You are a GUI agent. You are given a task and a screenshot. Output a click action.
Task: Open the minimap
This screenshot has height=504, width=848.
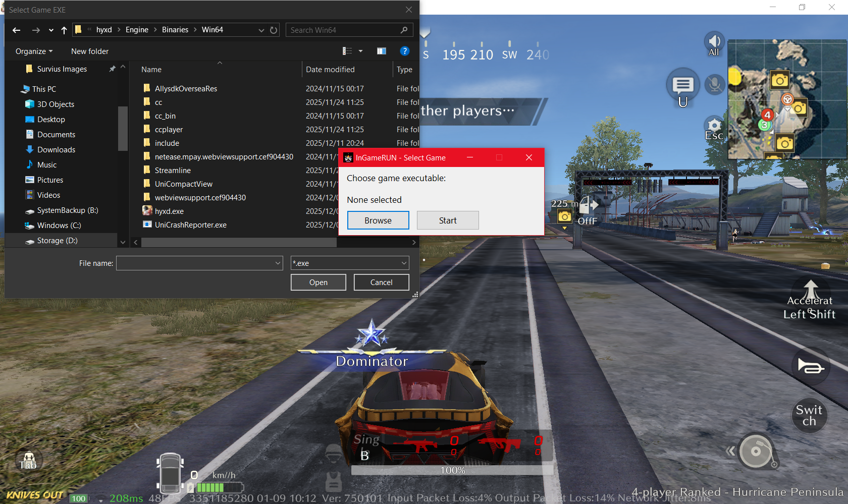pos(787,99)
